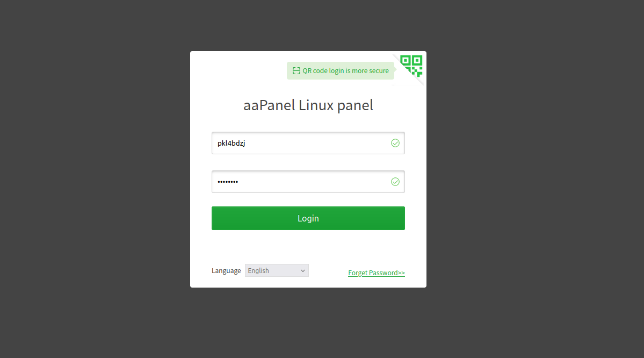644x358 pixels.
Task: Expand language list using the chevron arrow
Action: point(303,271)
